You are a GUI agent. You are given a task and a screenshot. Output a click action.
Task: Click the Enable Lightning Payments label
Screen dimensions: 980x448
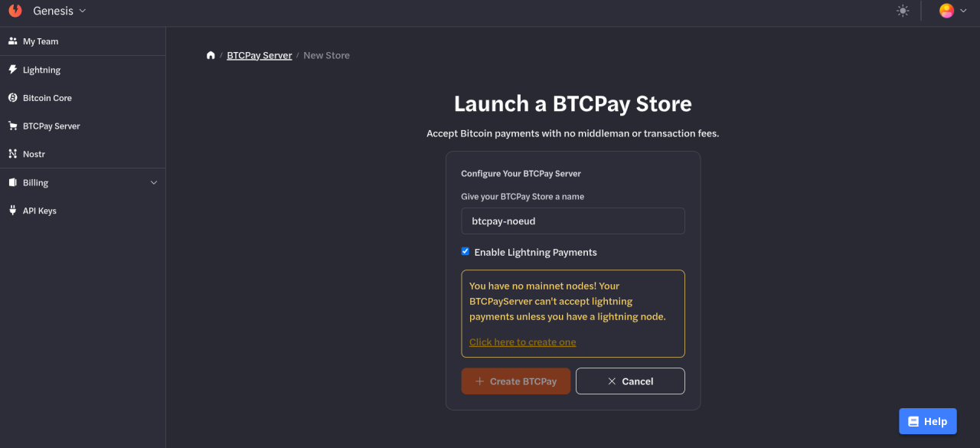click(x=535, y=252)
